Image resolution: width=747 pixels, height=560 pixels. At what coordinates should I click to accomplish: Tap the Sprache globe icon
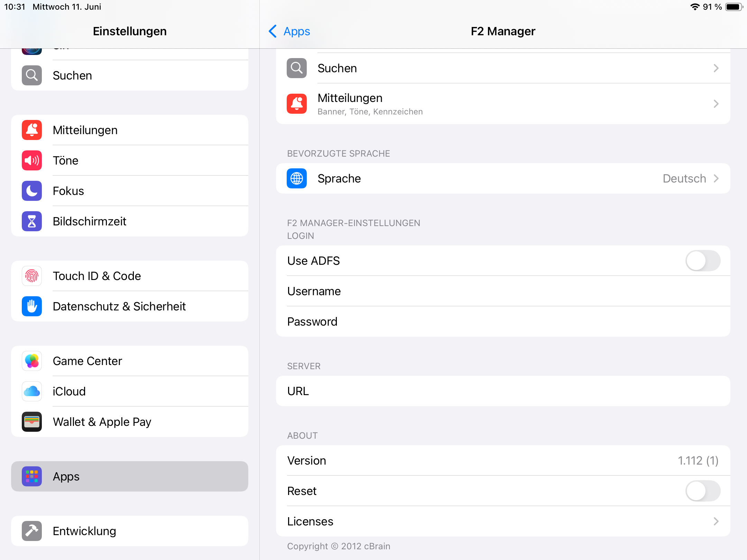tap(297, 178)
